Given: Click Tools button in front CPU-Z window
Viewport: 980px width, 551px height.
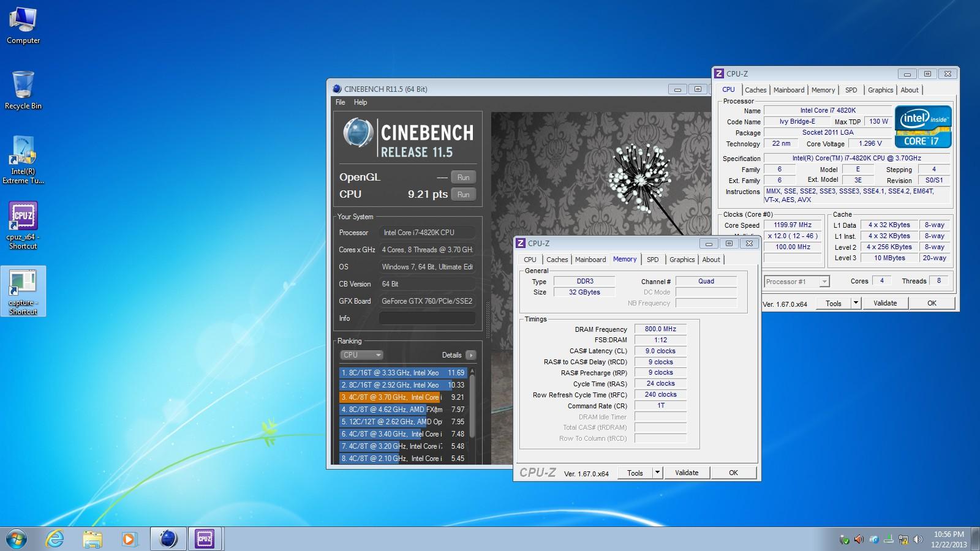Looking at the screenshot, I should click(635, 473).
